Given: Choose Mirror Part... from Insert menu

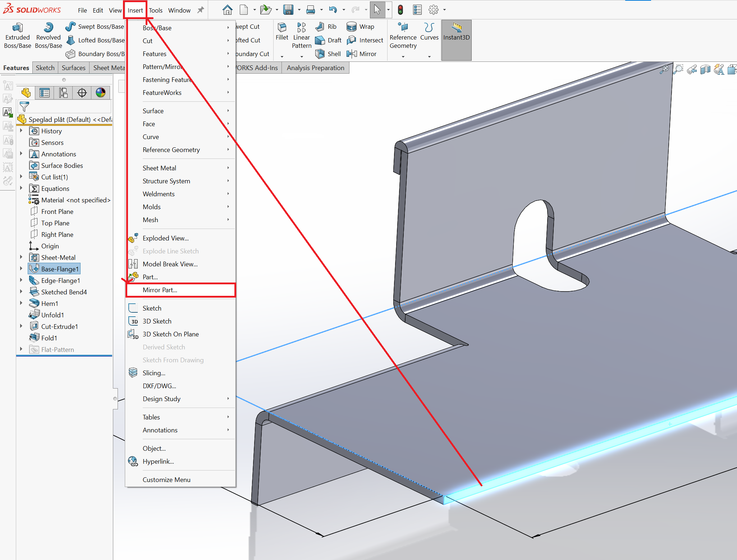Looking at the screenshot, I should click(x=160, y=290).
